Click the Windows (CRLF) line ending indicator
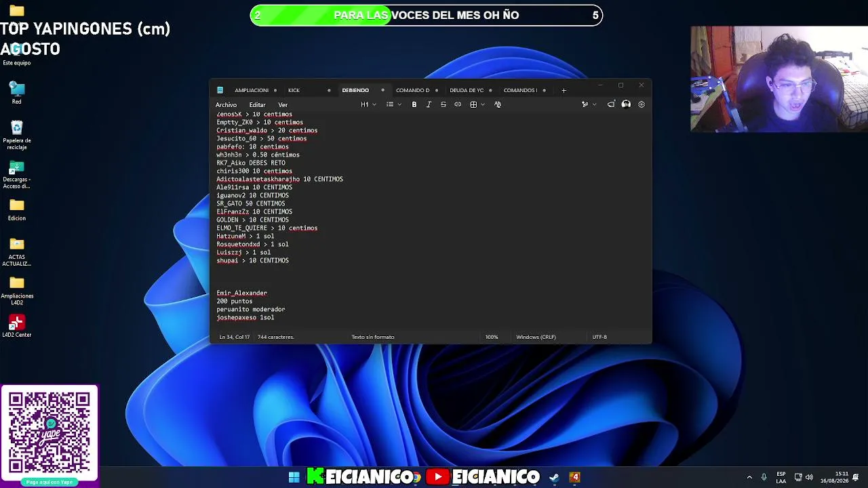The image size is (868, 488). [536, 337]
